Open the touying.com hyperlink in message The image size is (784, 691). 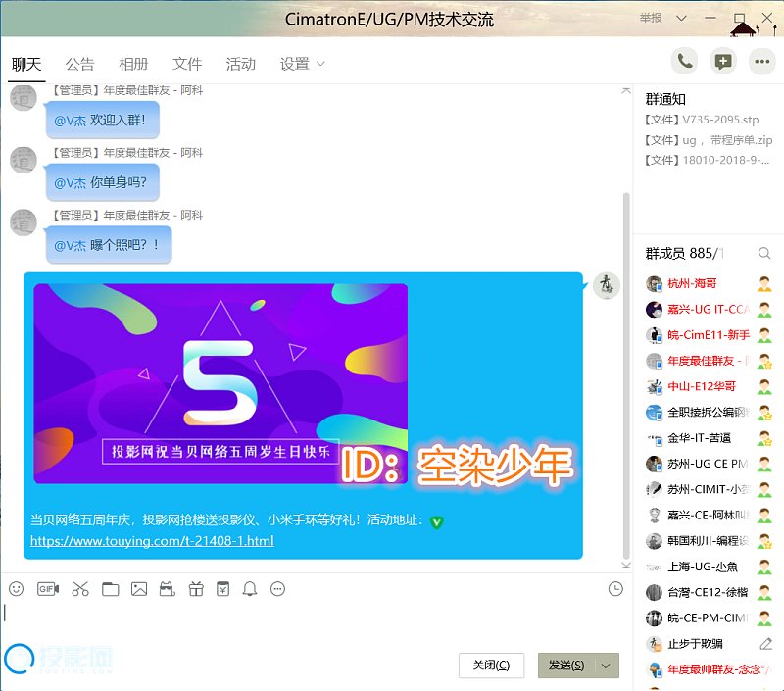click(x=152, y=541)
